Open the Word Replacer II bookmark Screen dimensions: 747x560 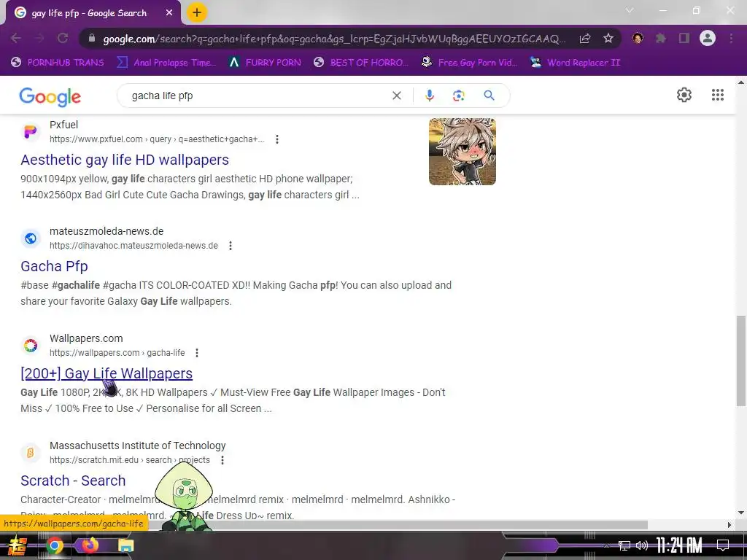pyautogui.click(x=575, y=63)
